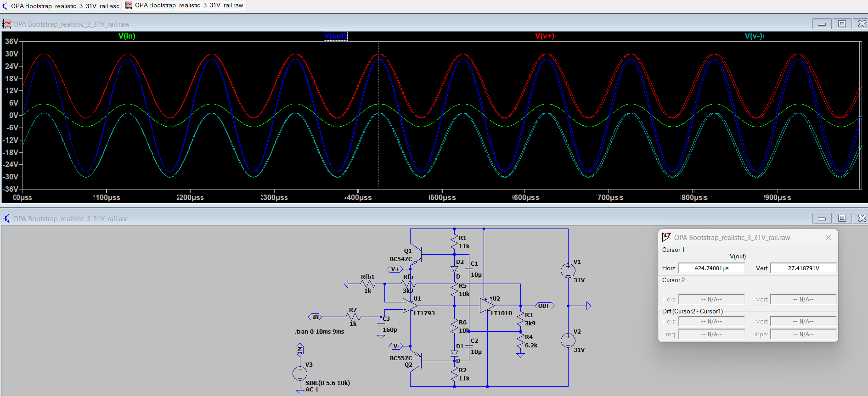Image resolution: width=868 pixels, height=396 pixels.
Task: Maximize the waveform plot window
Action: (x=842, y=24)
